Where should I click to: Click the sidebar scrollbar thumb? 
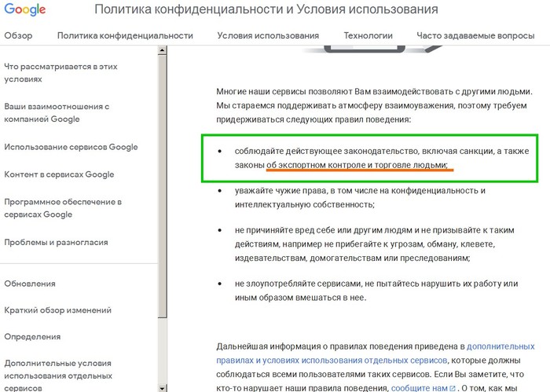pyautogui.click(x=162, y=186)
